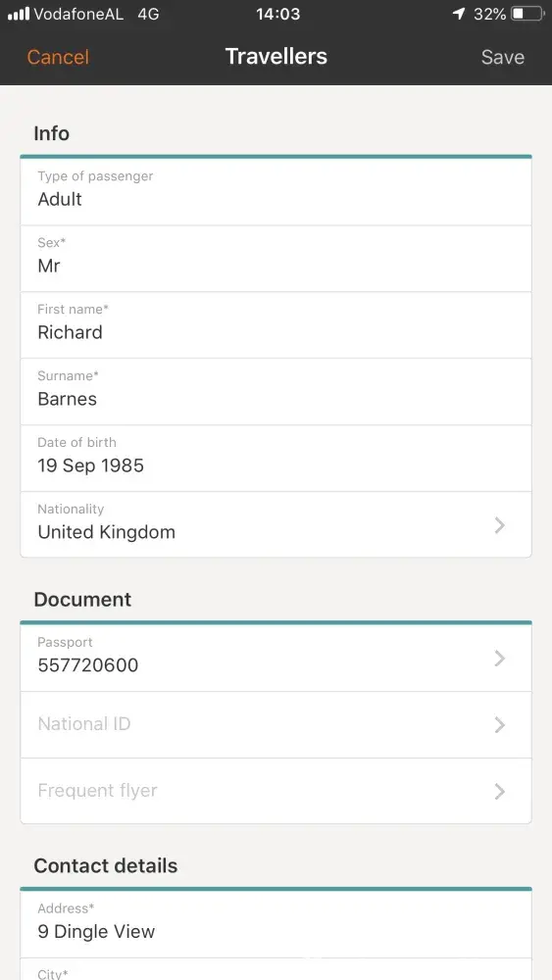
Task: Change the Sex field showing Mr
Action: click(x=276, y=259)
